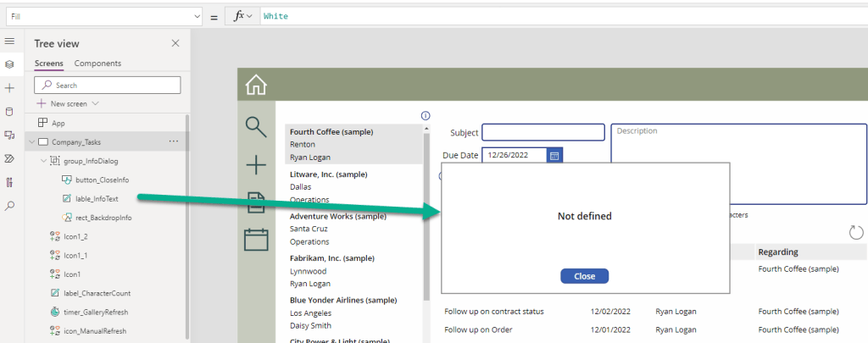868x343 pixels.
Task: Click the formula bar containing White
Action: 564,17
